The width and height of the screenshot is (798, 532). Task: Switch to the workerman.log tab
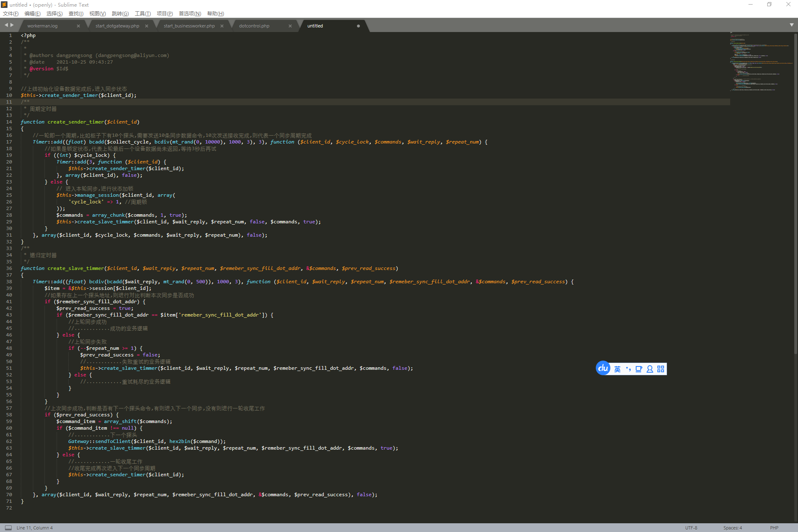42,26
